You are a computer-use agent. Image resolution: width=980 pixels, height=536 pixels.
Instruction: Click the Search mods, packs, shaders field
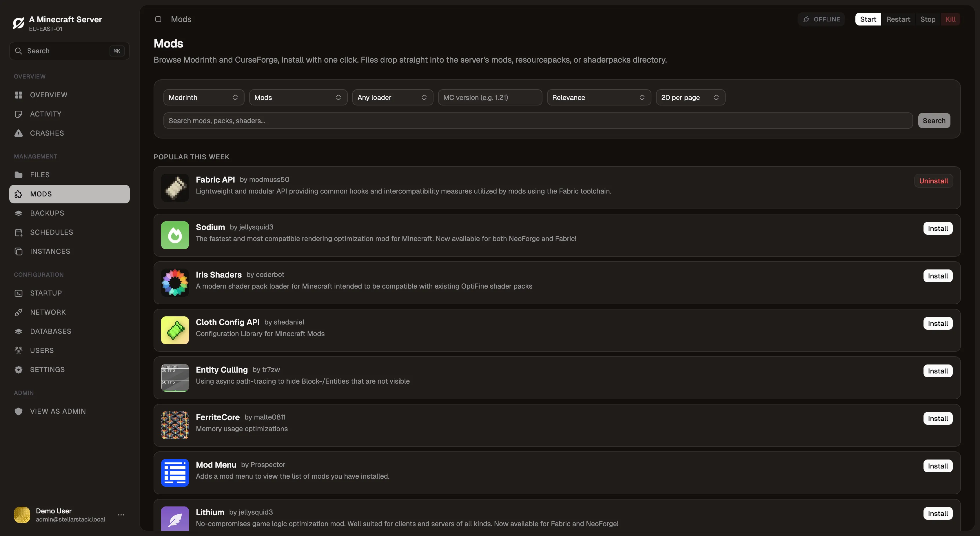pyautogui.click(x=538, y=121)
